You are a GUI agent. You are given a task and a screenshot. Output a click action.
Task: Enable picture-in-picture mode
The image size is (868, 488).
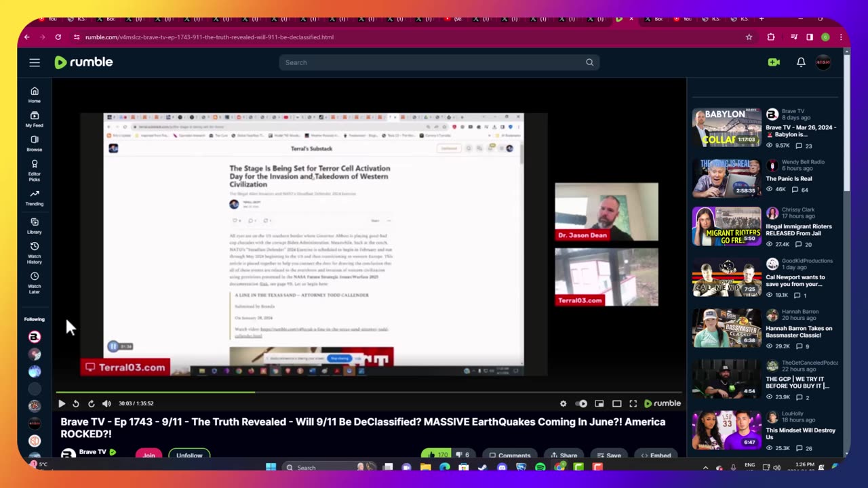tap(599, 403)
